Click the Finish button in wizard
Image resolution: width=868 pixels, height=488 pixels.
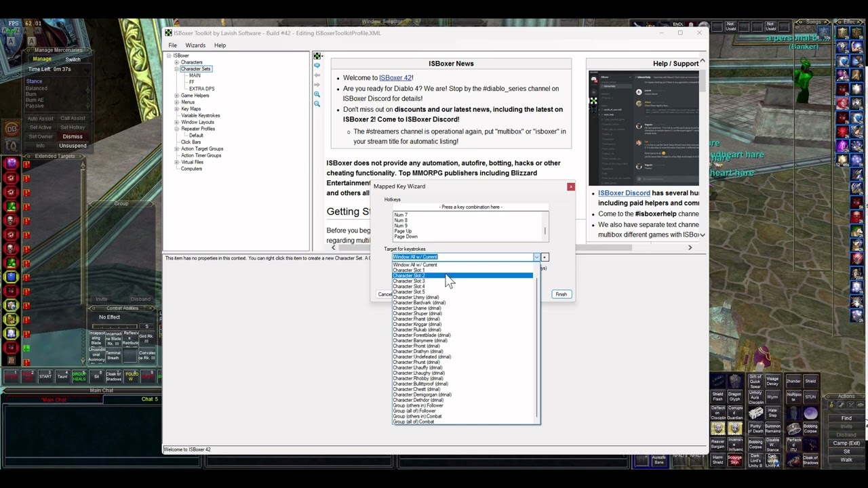561,294
